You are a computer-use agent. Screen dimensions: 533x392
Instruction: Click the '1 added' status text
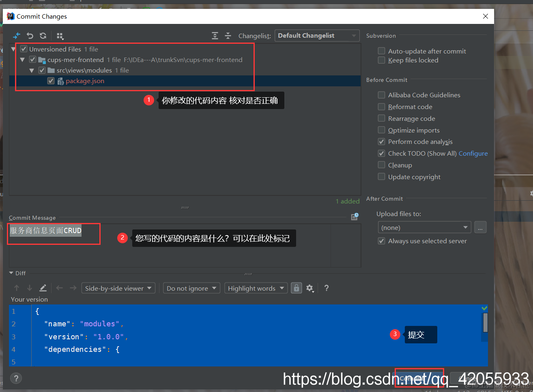348,201
